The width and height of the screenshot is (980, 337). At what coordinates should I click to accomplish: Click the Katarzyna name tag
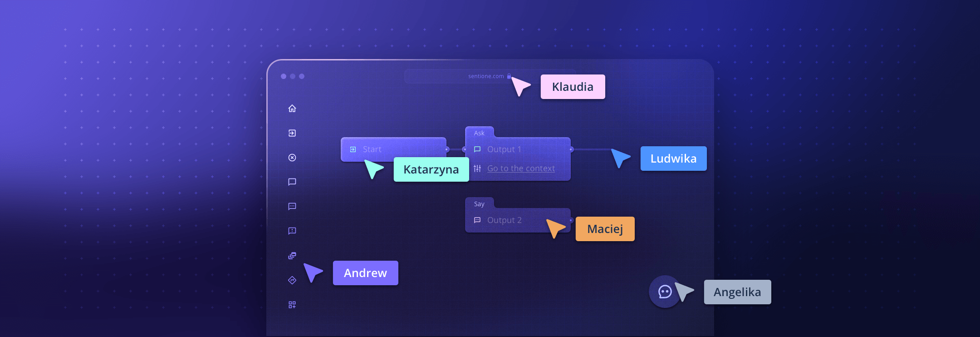pyautogui.click(x=431, y=169)
